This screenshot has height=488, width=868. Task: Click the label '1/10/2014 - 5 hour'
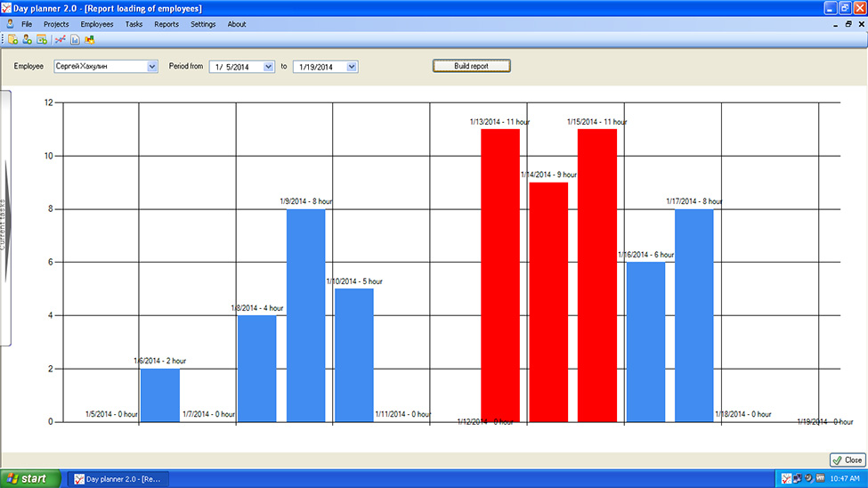tap(354, 281)
